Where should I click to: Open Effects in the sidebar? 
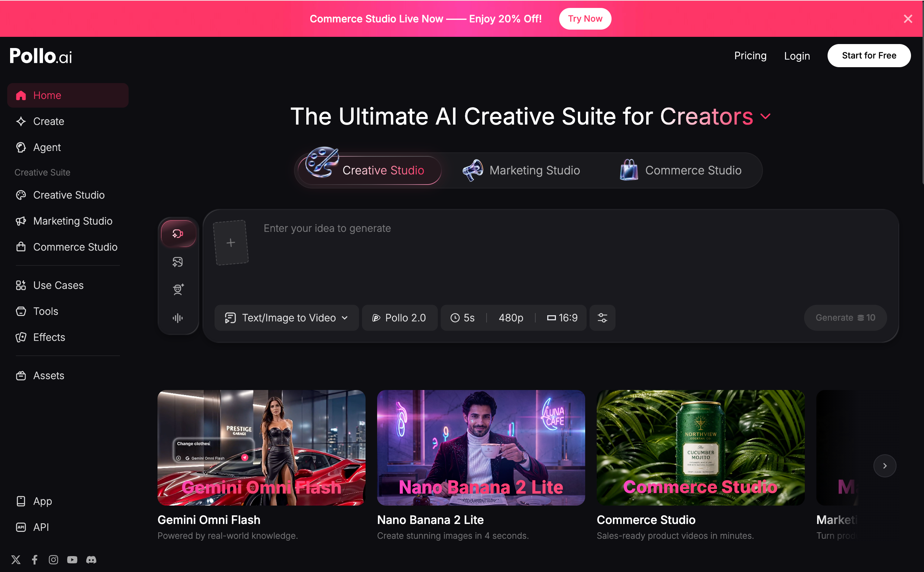click(49, 337)
